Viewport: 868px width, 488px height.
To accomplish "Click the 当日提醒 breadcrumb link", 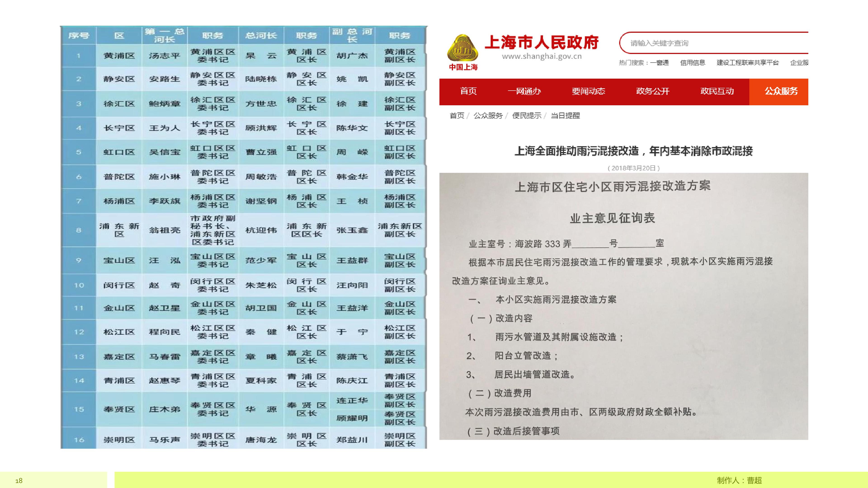I will pyautogui.click(x=565, y=115).
